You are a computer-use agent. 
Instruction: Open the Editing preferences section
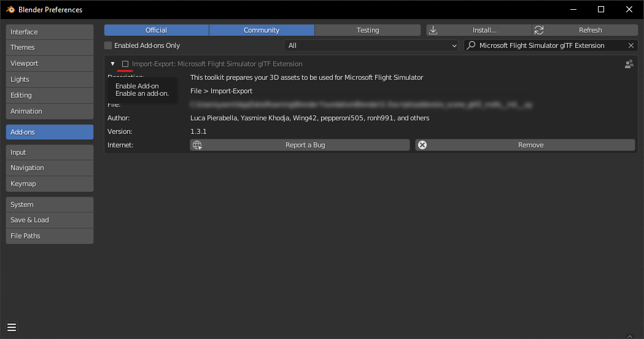pyautogui.click(x=50, y=95)
